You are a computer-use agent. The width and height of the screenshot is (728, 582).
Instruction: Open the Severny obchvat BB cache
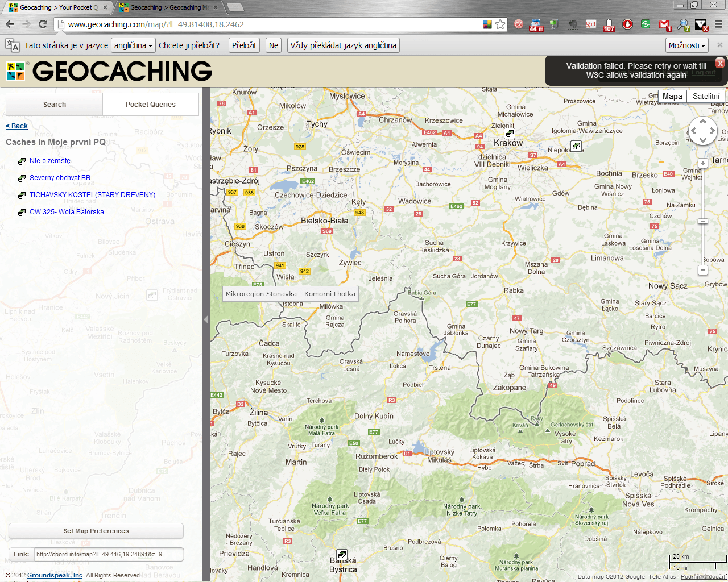pyautogui.click(x=60, y=178)
